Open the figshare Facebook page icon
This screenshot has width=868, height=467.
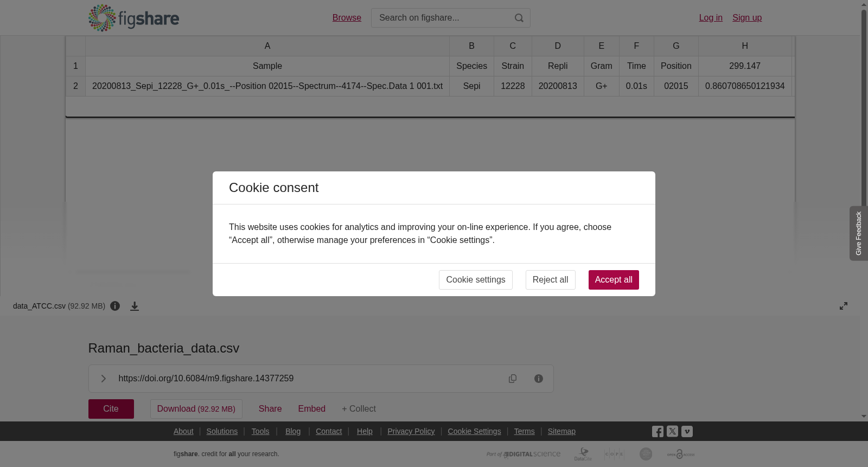click(x=658, y=432)
